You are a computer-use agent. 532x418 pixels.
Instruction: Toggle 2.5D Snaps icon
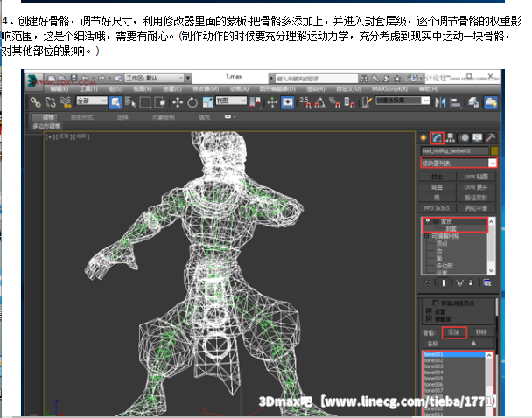[x=304, y=102]
